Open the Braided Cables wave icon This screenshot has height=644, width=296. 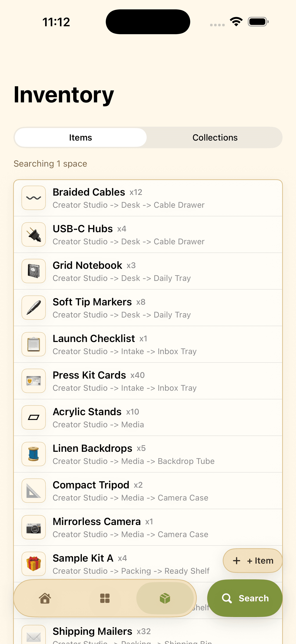coord(34,198)
